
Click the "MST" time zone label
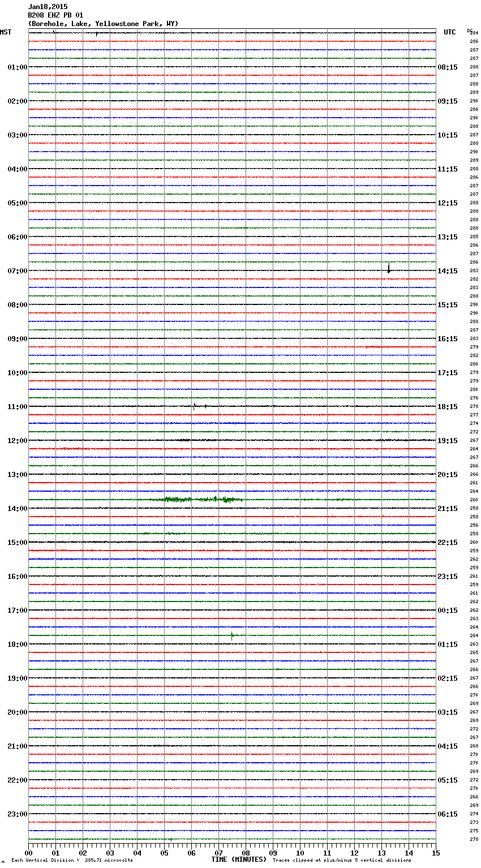coord(6,32)
